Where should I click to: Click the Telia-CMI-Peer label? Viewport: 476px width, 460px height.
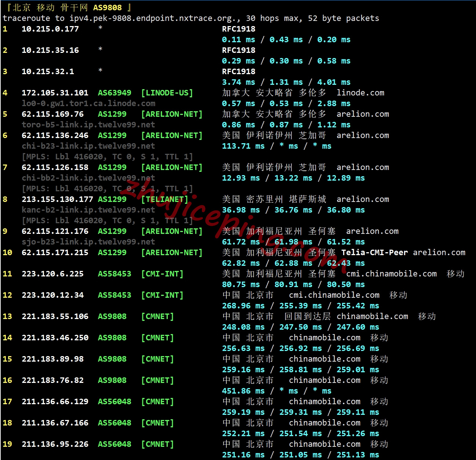click(x=375, y=253)
